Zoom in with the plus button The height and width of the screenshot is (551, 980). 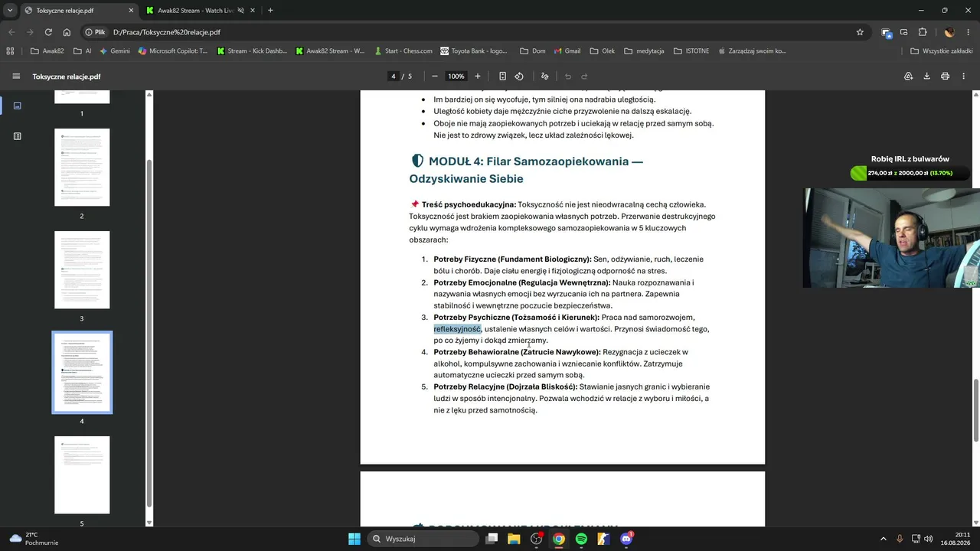[x=478, y=77]
